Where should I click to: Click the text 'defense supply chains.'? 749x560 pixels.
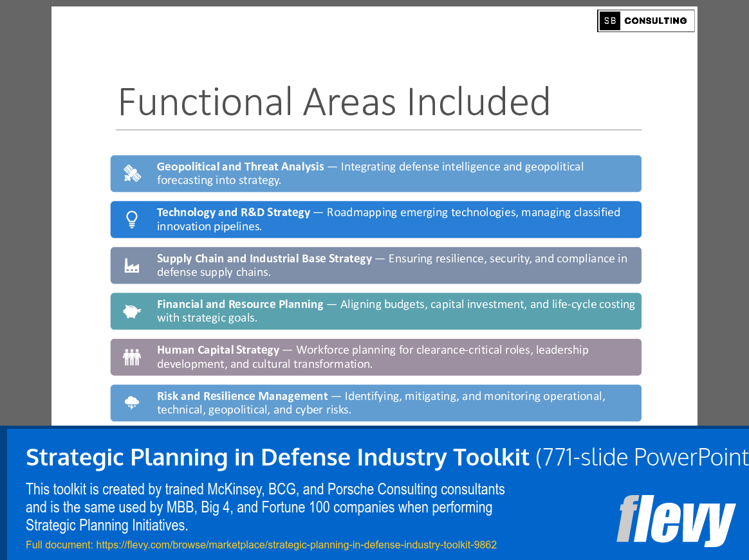pyautogui.click(x=214, y=272)
